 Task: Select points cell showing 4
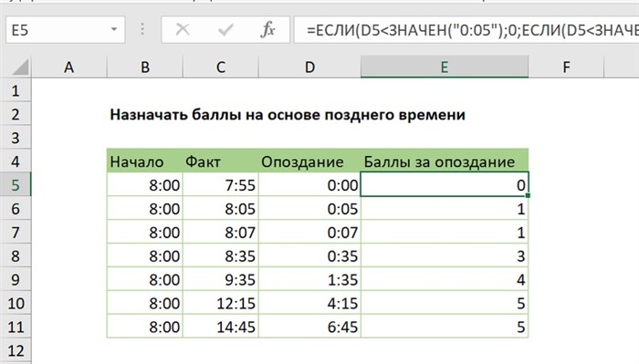[445, 279]
